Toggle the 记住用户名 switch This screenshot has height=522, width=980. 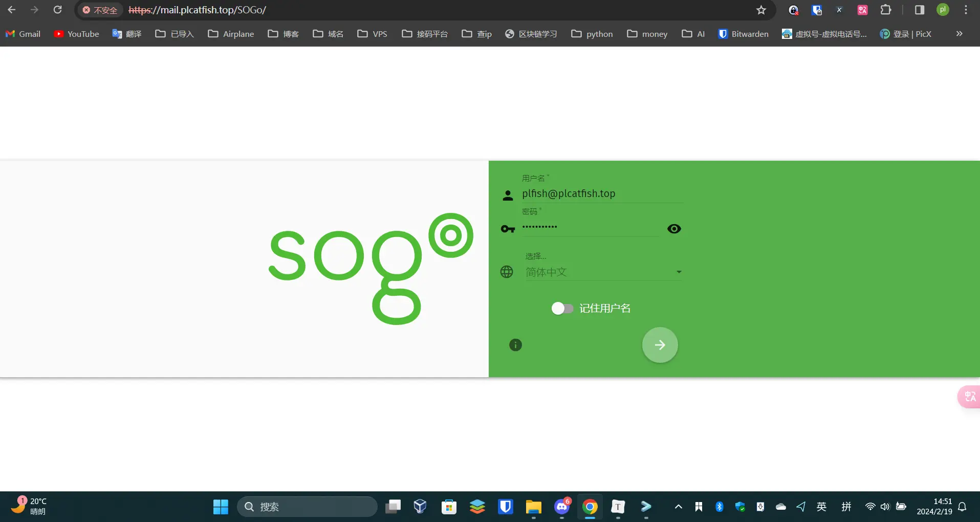(x=562, y=308)
